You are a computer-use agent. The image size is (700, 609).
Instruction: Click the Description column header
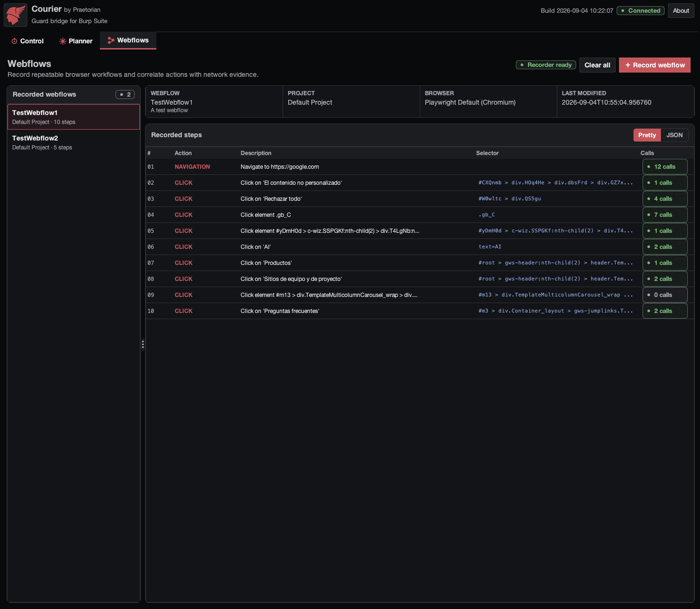tap(256, 153)
